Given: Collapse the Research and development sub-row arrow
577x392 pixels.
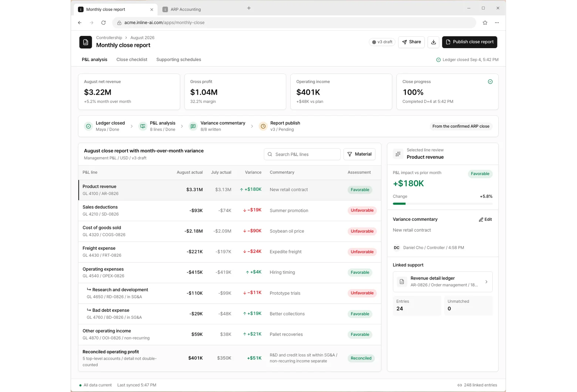Looking at the screenshot, I should [x=89, y=290].
